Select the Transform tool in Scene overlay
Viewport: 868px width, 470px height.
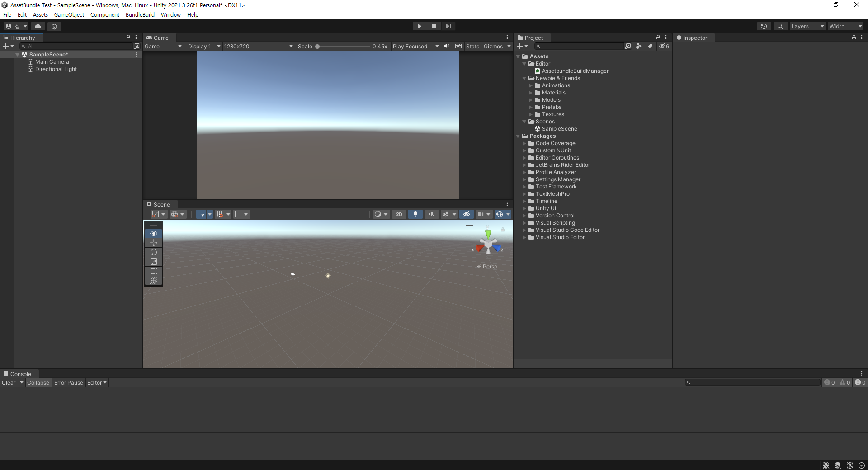(x=154, y=281)
